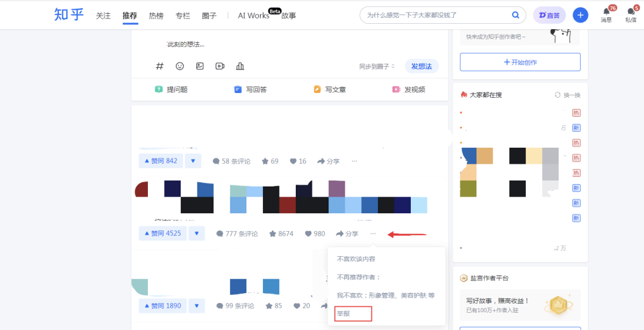
Task: Open the 写好故事，赚高收益 banner
Action: (x=520, y=305)
